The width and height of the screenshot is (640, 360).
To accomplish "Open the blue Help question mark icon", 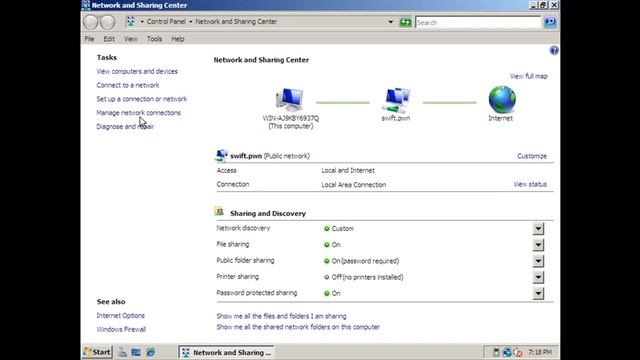I will click(554, 50).
